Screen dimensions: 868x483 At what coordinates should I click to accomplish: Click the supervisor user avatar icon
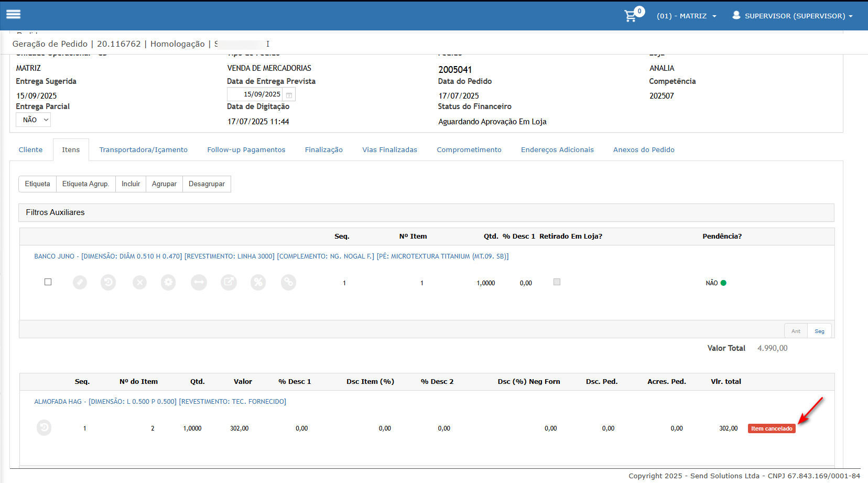tap(736, 15)
